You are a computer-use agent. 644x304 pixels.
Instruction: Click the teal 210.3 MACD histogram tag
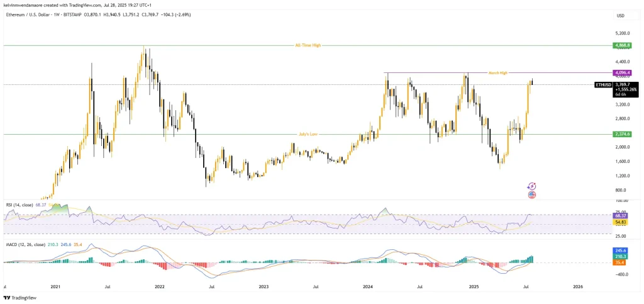[619, 256]
